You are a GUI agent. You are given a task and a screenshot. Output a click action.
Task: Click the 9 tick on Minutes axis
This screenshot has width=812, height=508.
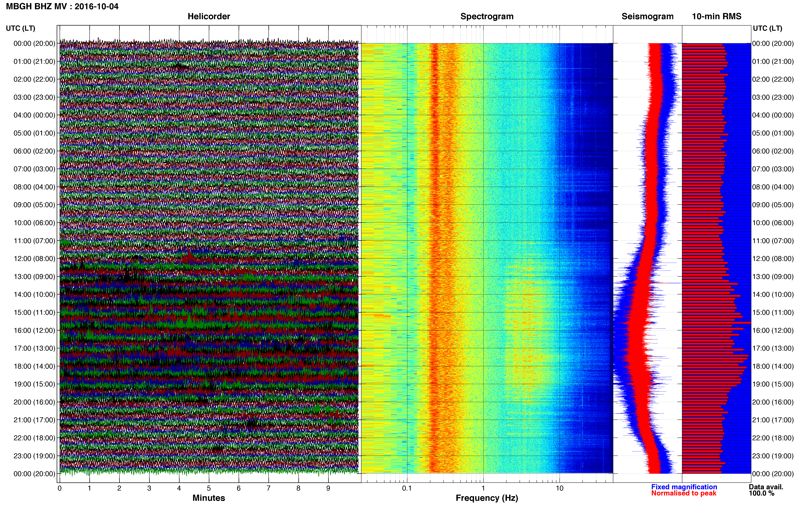(x=328, y=488)
